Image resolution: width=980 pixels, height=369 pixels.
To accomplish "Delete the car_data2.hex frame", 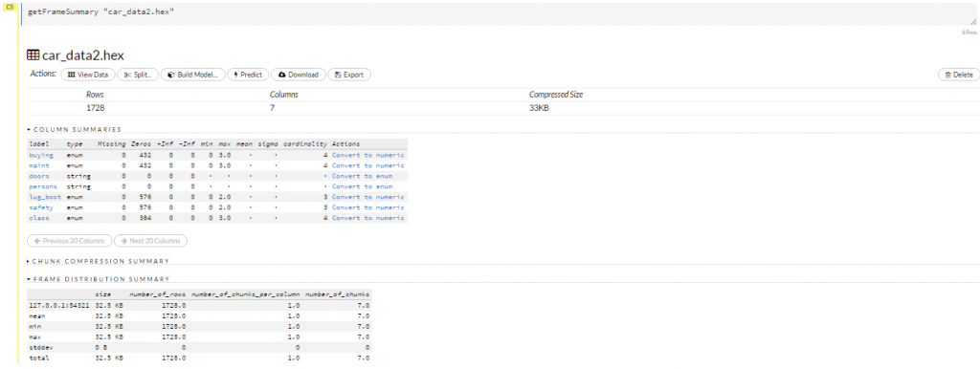I will [958, 75].
